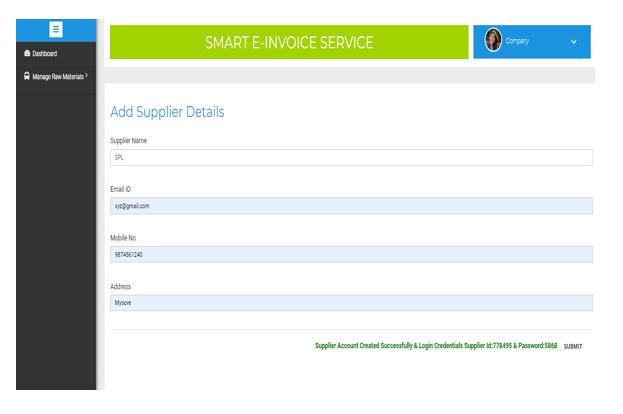Viewport: 623px width, 414px height.
Task: Click the SMART E-INVOICE SERVICE banner
Action: pyautogui.click(x=289, y=42)
